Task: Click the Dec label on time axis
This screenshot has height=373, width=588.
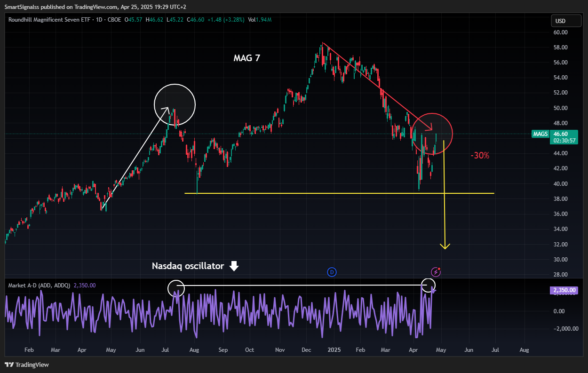Action: 307,350
